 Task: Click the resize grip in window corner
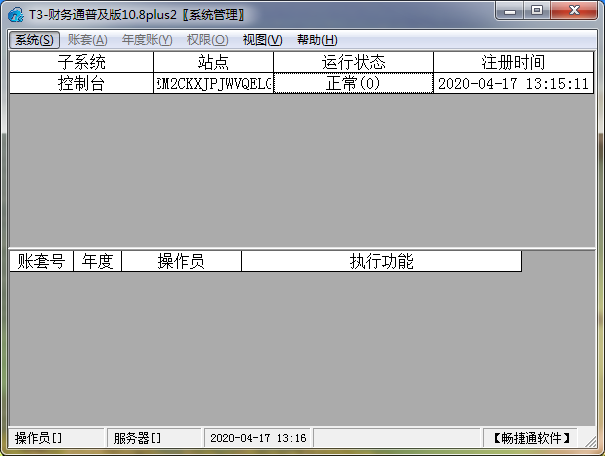(x=590, y=442)
